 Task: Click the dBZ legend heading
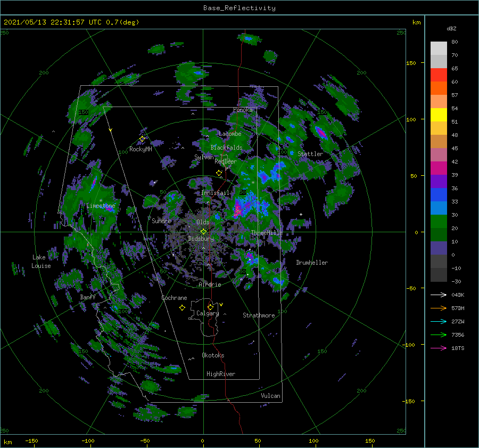[x=451, y=29]
